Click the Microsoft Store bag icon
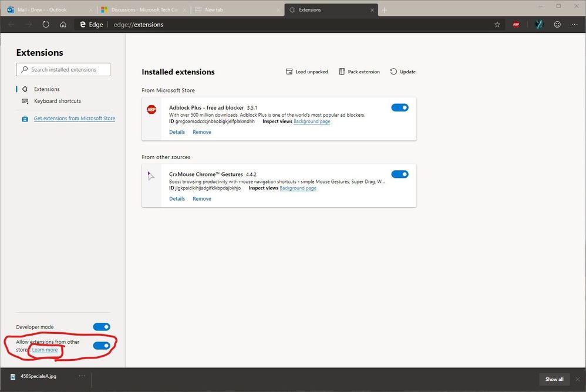This screenshot has height=392, width=586. (25, 119)
